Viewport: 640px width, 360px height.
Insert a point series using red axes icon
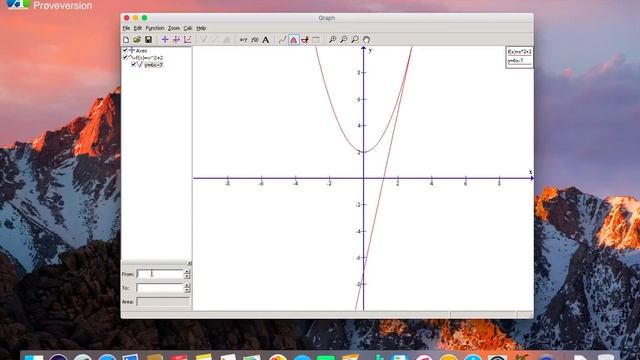187,40
